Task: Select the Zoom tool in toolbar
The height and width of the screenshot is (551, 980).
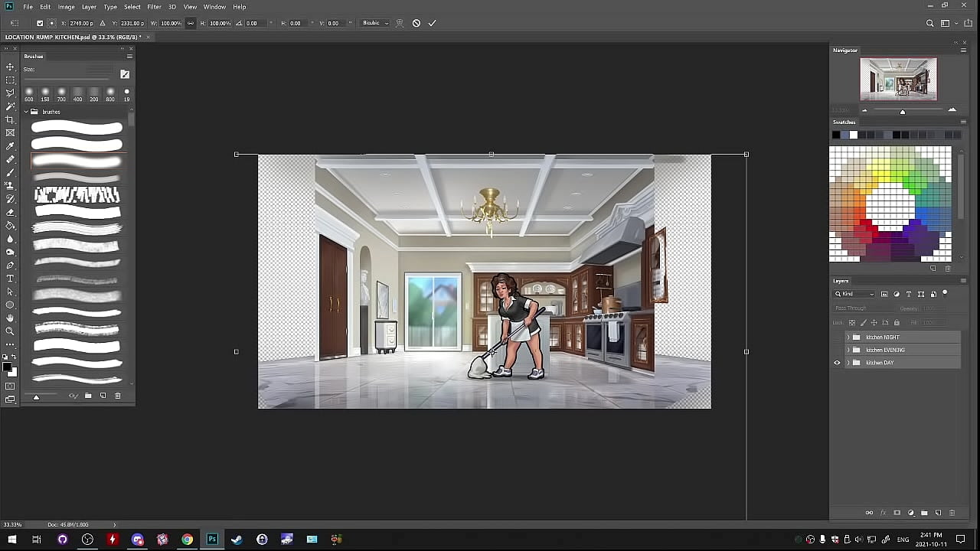Action: (x=10, y=331)
